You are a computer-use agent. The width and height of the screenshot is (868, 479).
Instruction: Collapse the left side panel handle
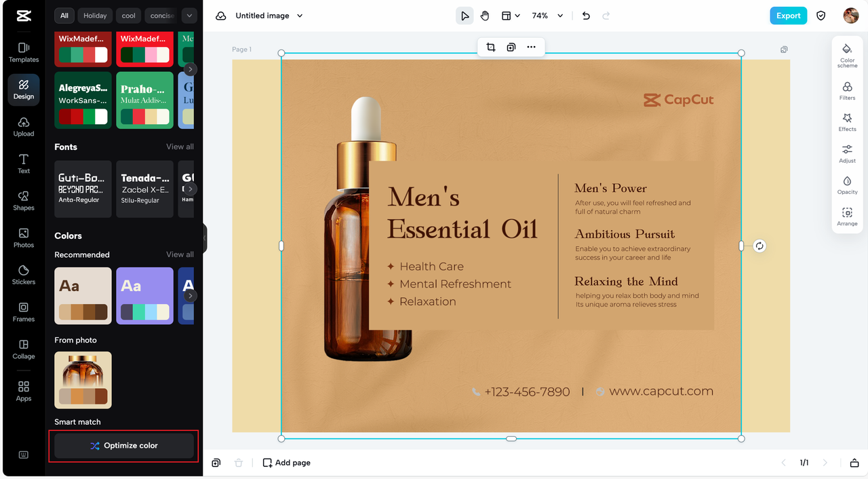click(204, 240)
